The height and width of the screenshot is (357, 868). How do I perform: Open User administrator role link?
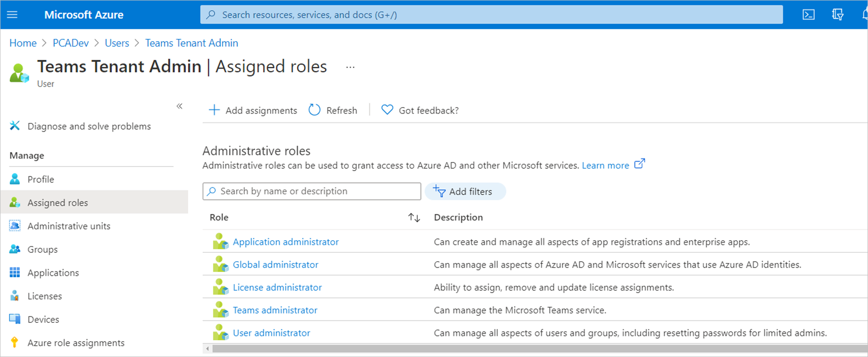tap(271, 333)
